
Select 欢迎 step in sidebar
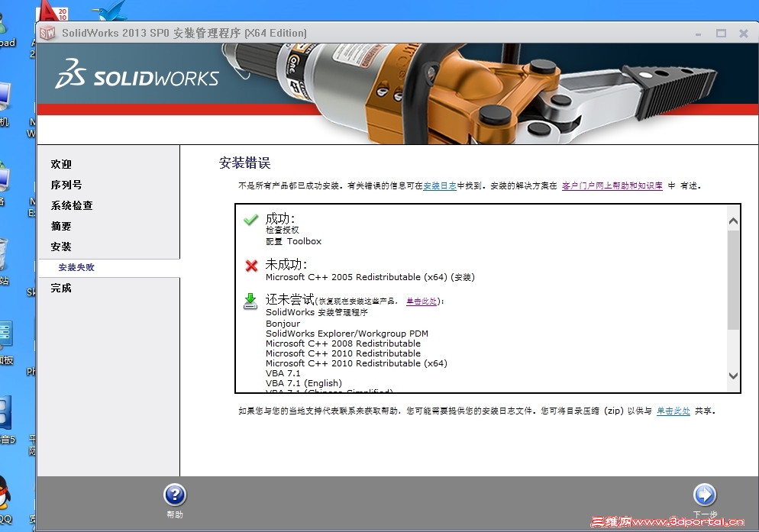point(61,164)
